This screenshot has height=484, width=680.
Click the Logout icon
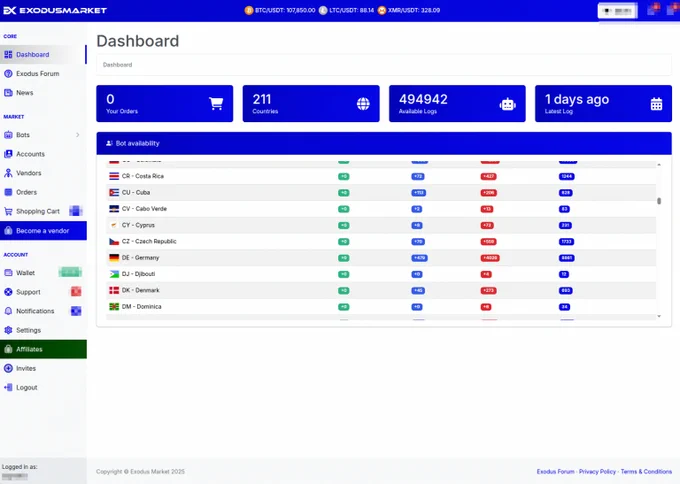(x=8, y=387)
